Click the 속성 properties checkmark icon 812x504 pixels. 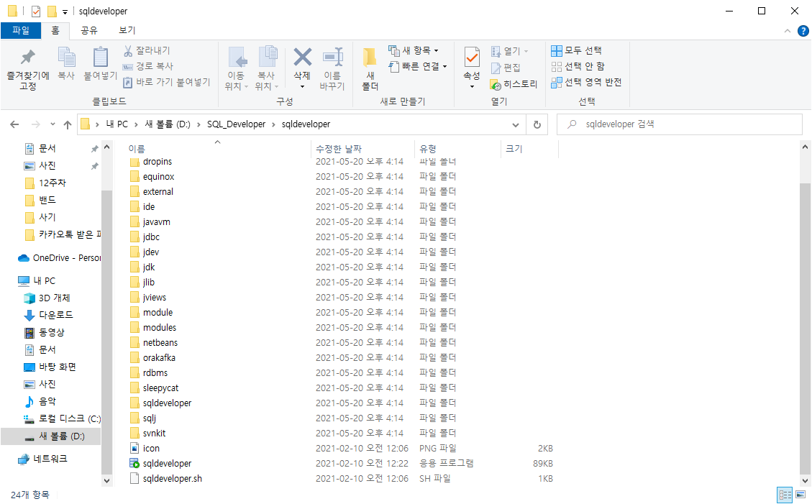click(472, 57)
